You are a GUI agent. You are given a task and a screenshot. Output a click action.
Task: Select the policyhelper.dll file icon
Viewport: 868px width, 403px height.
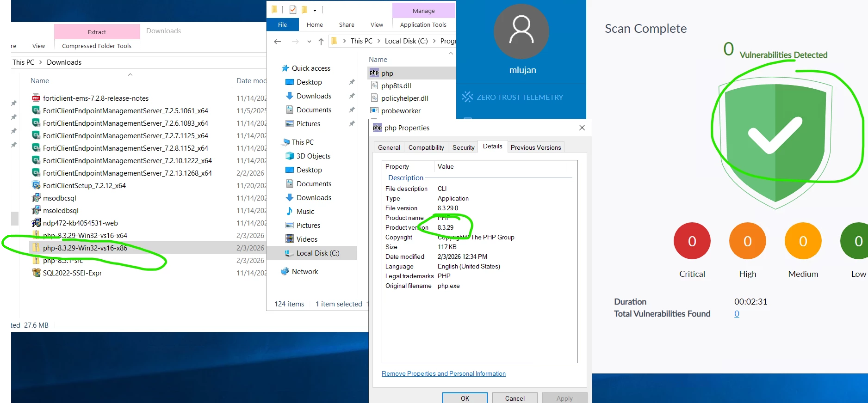[x=374, y=98]
